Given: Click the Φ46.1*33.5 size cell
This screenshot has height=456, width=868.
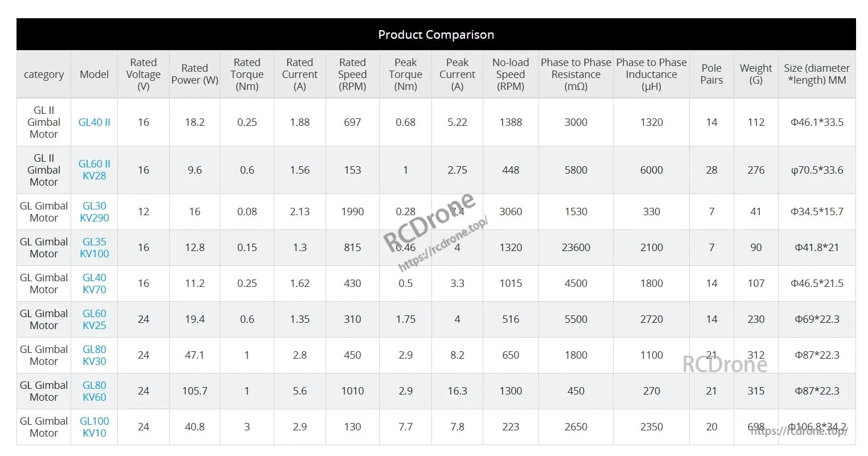Looking at the screenshot, I should (x=817, y=122).
